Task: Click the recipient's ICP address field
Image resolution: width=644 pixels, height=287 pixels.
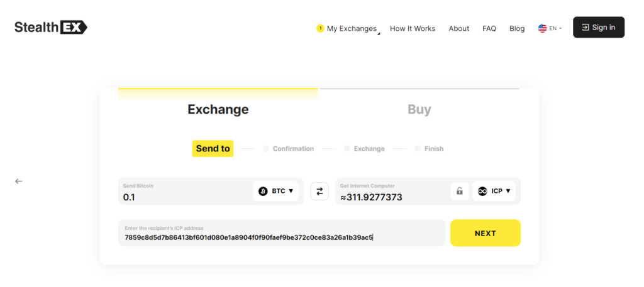Action: pos(282,233)
